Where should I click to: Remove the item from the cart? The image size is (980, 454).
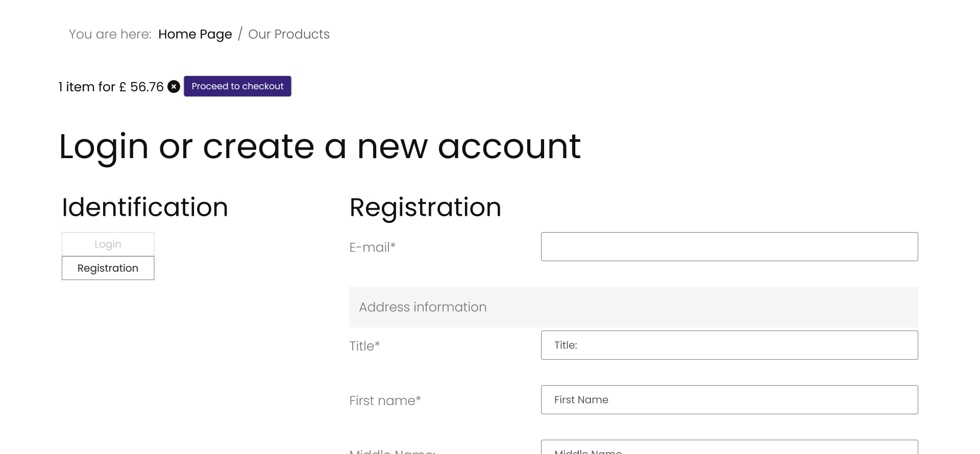pos(174,87)
